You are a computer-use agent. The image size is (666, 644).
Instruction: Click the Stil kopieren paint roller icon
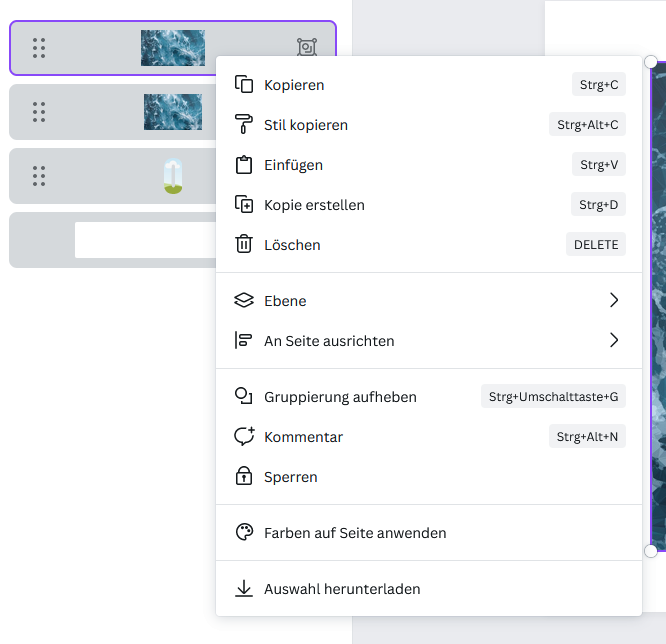(244, 125)
